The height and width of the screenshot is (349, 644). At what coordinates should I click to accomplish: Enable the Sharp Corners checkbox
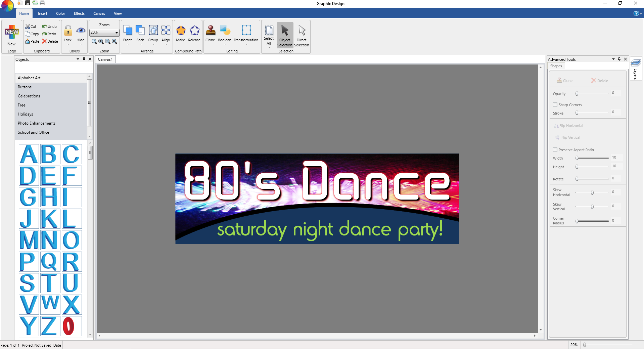click(x=555, y=105)
